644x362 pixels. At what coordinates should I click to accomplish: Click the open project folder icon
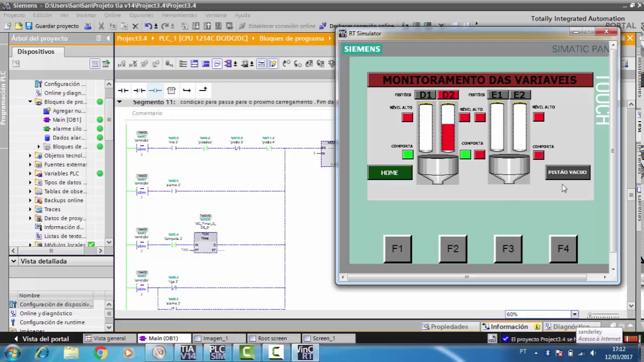point(18,26)
